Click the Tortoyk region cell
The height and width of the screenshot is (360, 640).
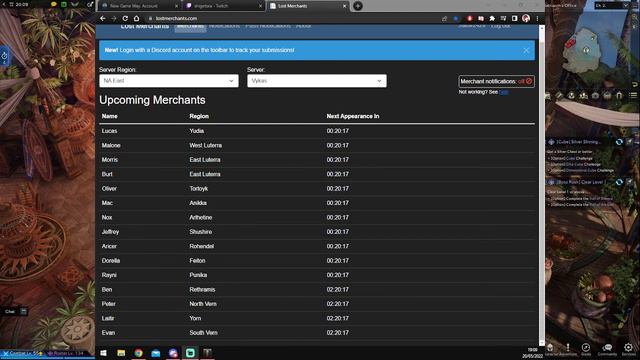199,189
